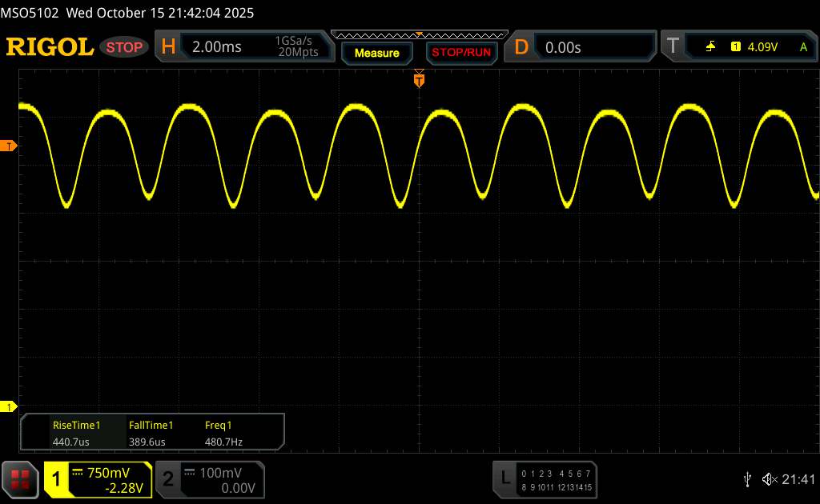Viewport: 820px width, 504px height.
Task: Click the trigger rising edge icon
Action: coord(710,47)
